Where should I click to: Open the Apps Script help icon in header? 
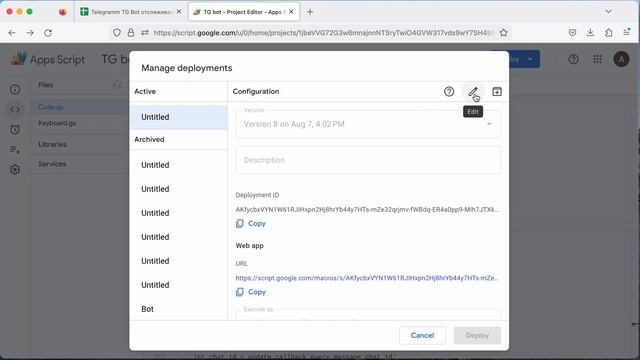coord(573,59)
